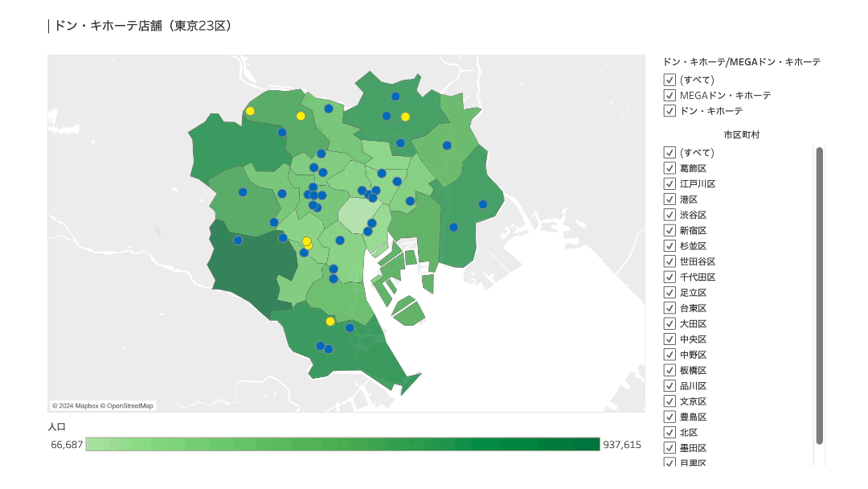Click the 人口 legend label

click(x=57, y=427)
